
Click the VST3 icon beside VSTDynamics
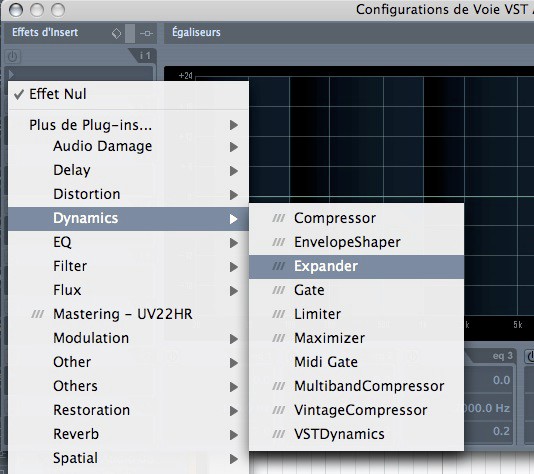point(279,434)
